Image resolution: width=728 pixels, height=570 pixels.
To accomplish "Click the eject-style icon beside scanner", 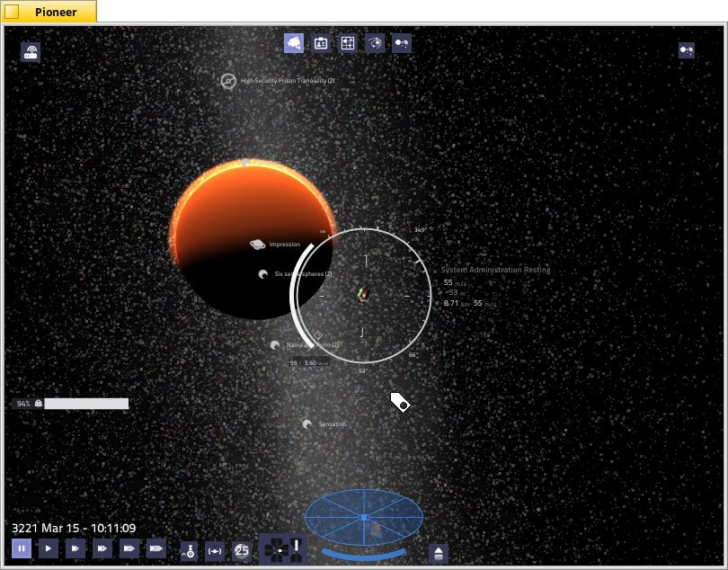I will [x=439, y=553].
